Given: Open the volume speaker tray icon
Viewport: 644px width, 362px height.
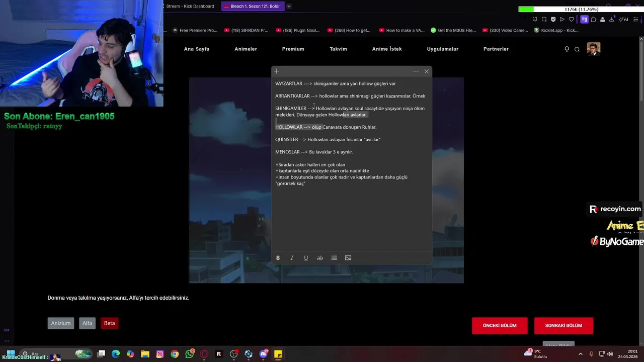Looking at the screenshot, I should [610, 354].
